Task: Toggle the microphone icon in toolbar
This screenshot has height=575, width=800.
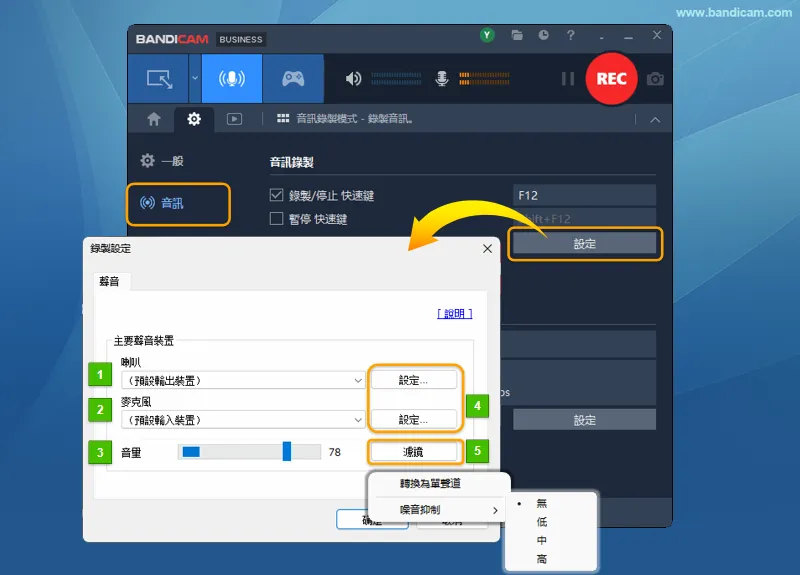Action: 442,79
